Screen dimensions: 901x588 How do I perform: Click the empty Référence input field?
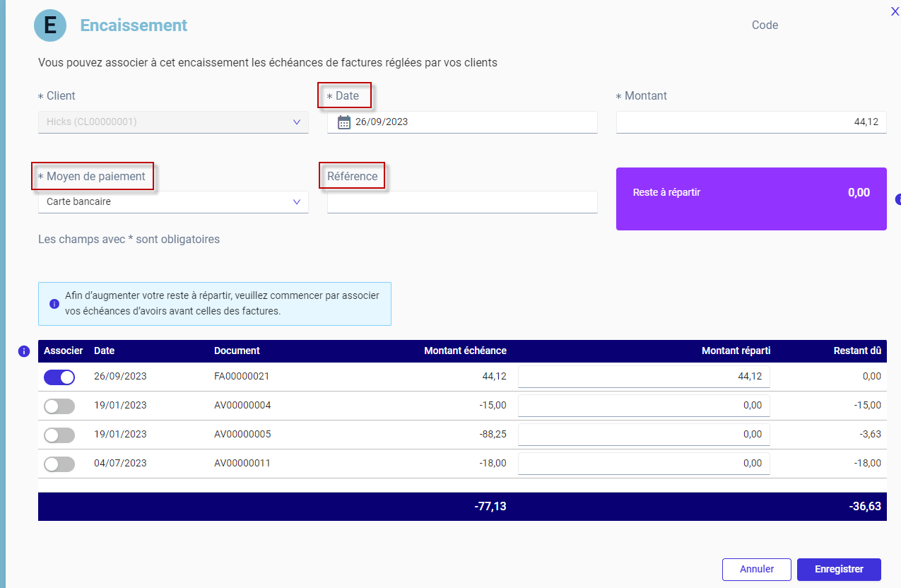(x=462, y=201)
